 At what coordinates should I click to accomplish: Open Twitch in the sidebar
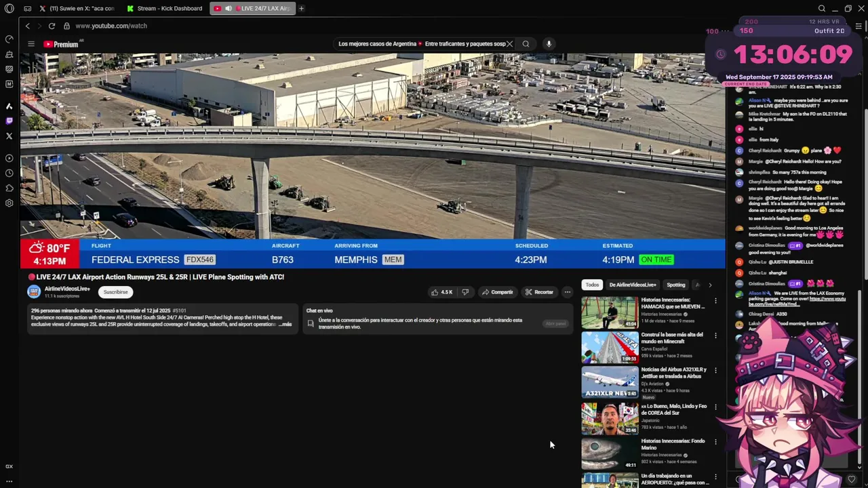point(9,121)
